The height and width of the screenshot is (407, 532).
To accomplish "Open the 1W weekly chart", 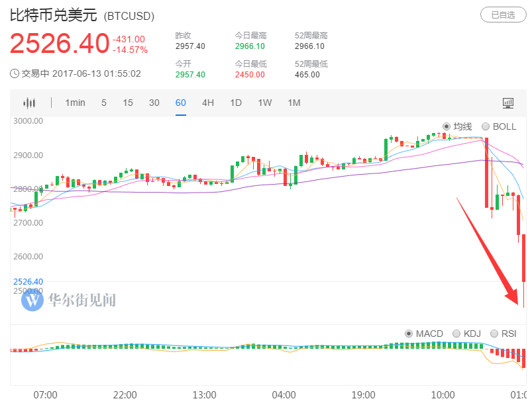I will (x=265, y=103).
